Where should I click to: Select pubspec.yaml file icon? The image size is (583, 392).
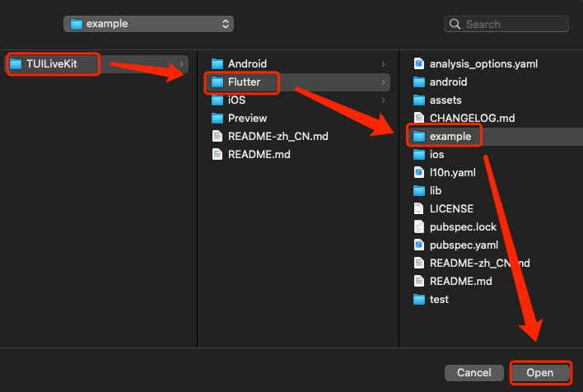point(419,245)
